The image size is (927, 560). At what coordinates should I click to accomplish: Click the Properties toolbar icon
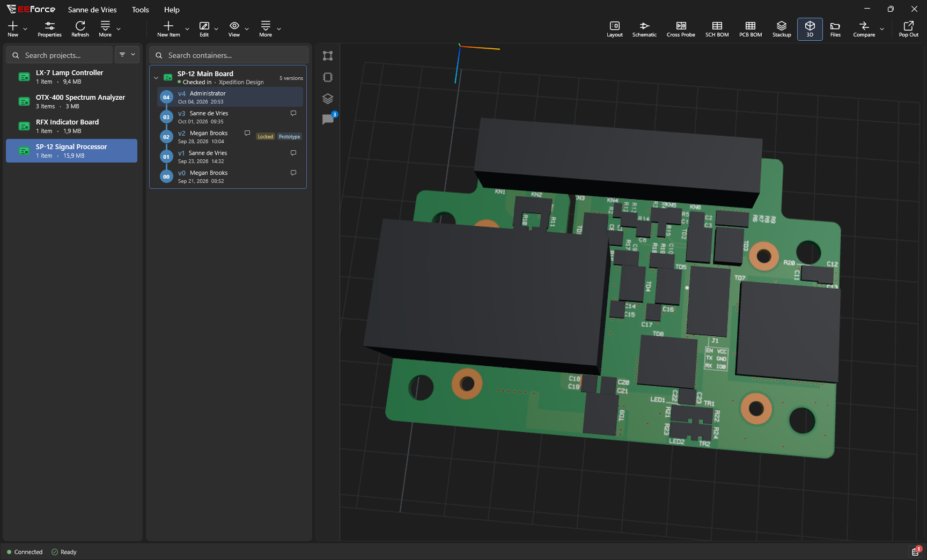49,29
